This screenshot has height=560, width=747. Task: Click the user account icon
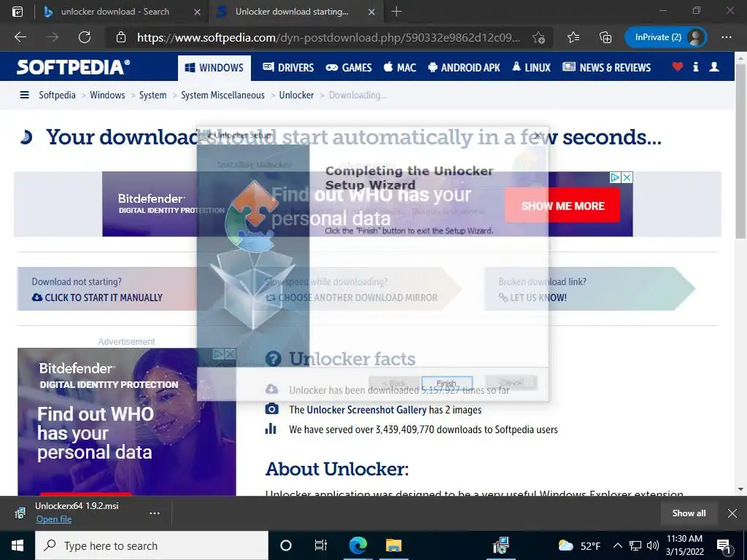(x=714, y=66)
